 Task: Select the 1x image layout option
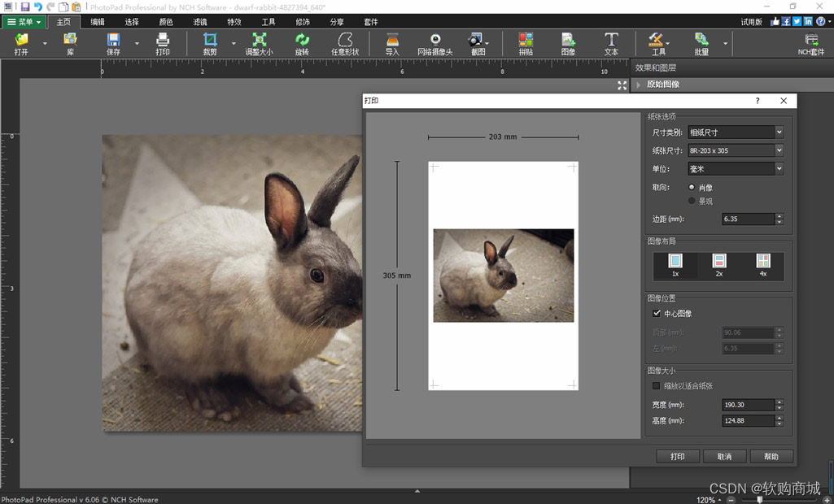point(675,265)
